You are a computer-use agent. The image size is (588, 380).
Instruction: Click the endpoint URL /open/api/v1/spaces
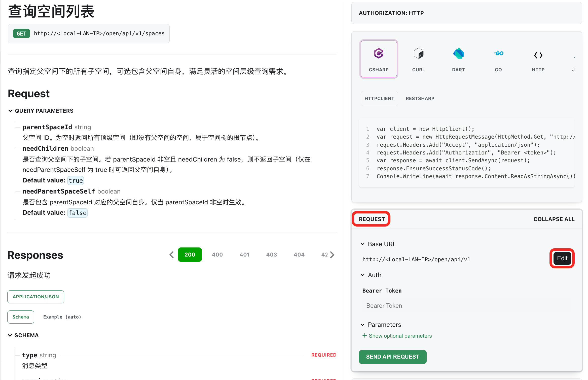point(99,34)
